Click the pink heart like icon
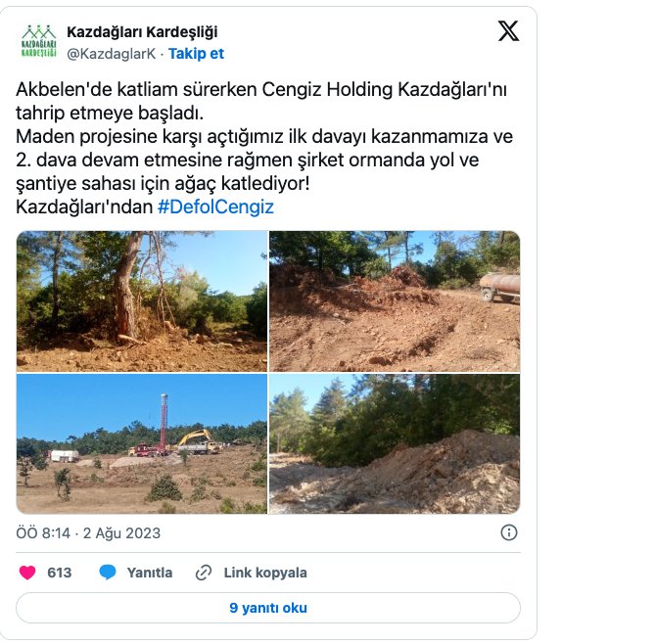This screenshot has height=644, width=656. (x=27, y=573)
